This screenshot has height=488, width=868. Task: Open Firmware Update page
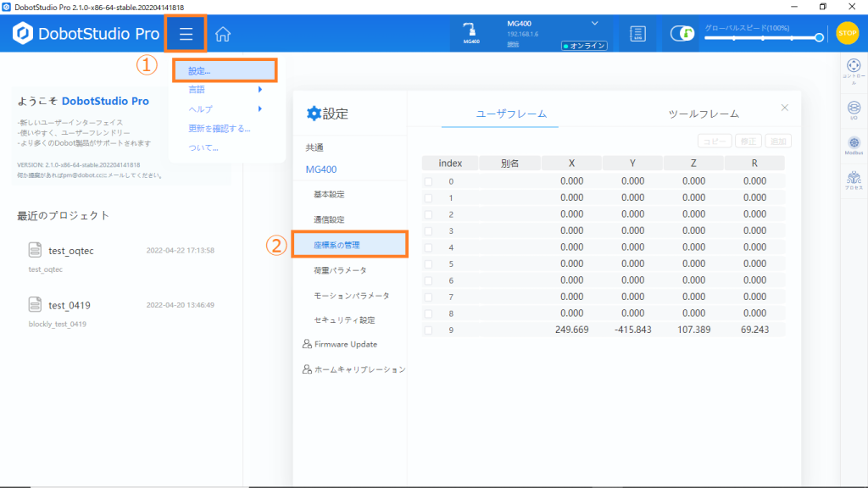[x=346, y=344]
